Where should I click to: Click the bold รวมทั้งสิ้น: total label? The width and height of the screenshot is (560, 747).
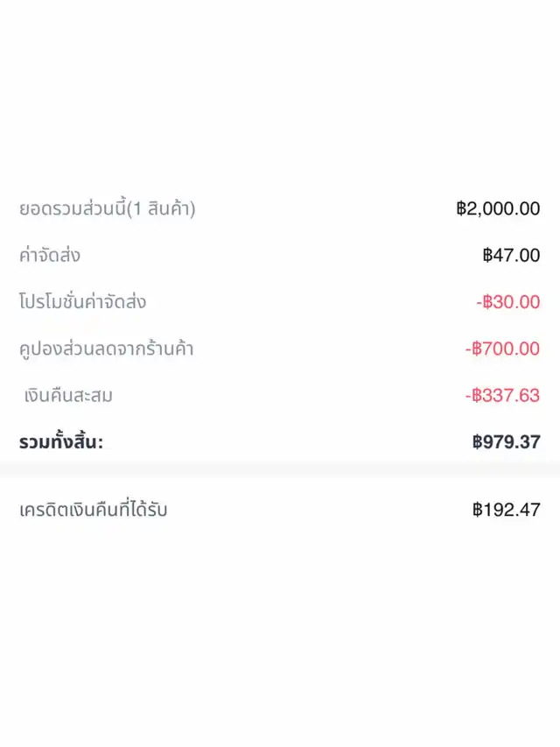pyautogui.click(x=61, y=442)
